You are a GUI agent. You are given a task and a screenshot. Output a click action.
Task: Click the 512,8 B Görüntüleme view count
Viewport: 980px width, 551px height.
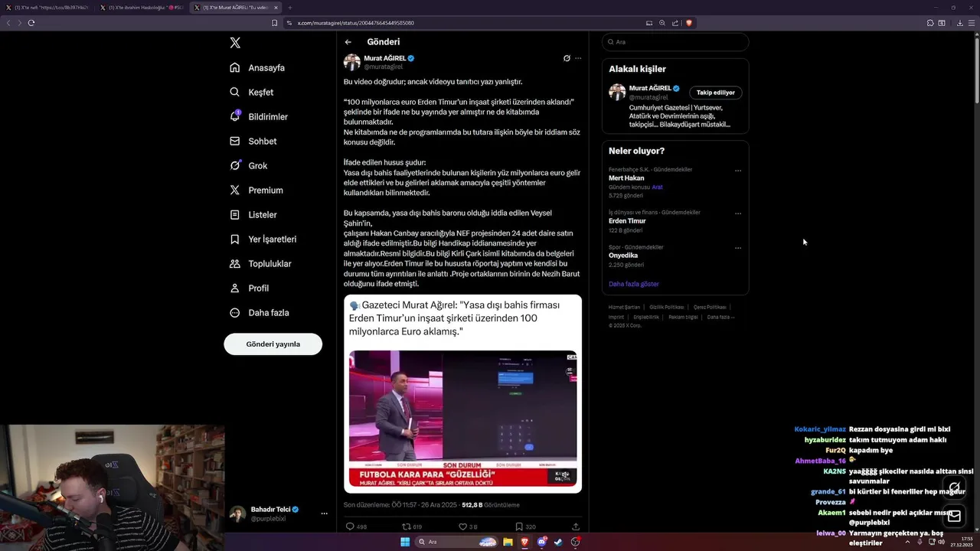[491, 505]
